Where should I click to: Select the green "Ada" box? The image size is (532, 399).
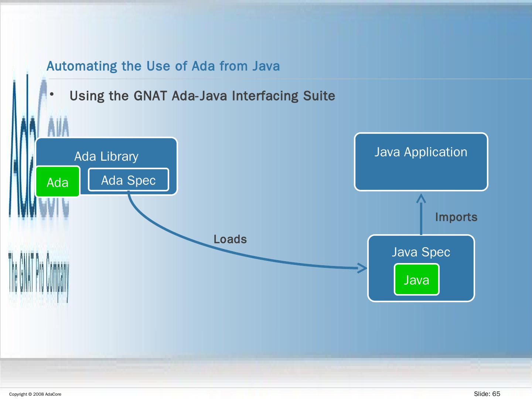58,182
